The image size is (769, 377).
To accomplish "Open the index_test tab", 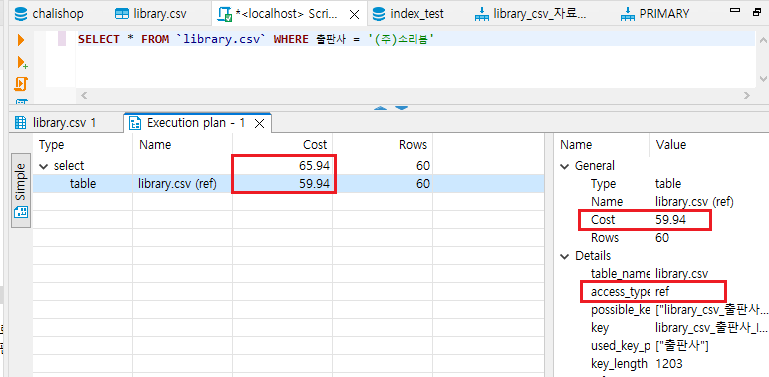I will pos(408,14).
